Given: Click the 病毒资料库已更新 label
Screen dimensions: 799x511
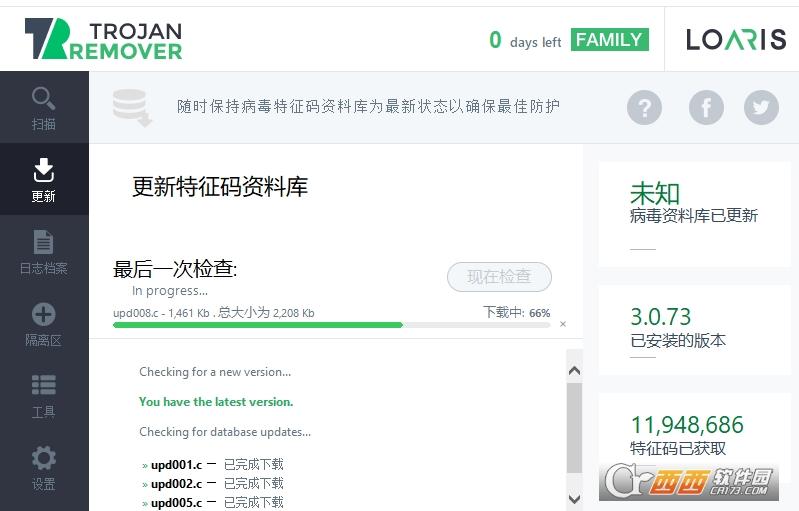Looking at the screenshot, I should coord(694,216).
